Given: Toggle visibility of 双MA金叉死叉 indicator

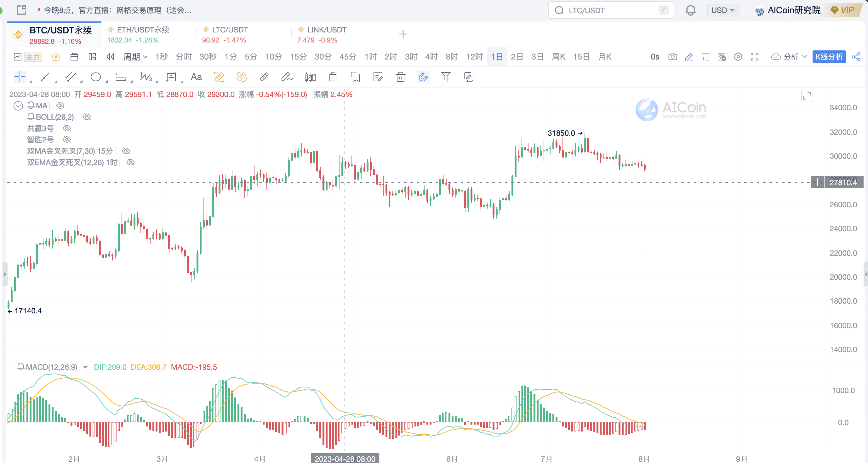Looking at the screenshot, I should [x=126, y=151].
